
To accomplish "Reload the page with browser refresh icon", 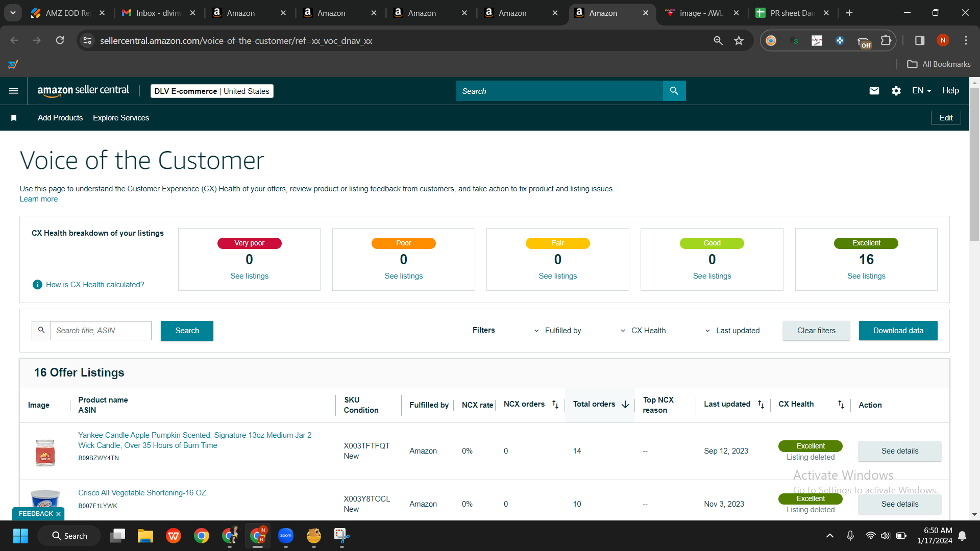I will click(x=60, y=40).
